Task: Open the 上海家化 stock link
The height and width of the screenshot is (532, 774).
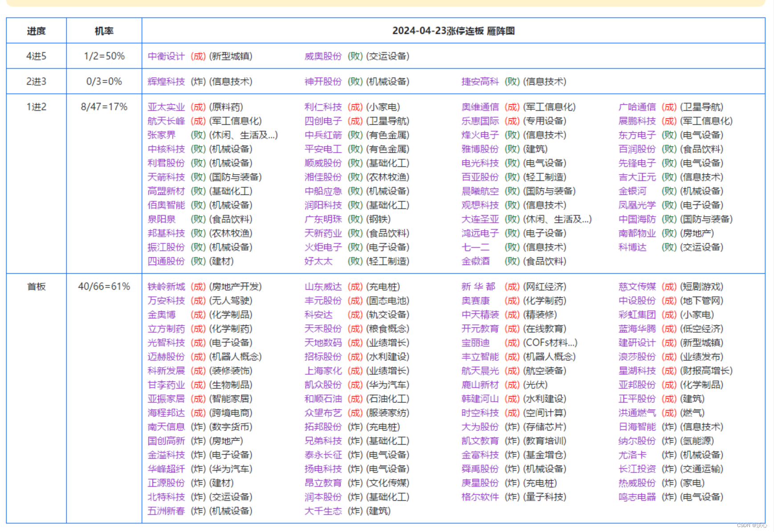Action: point(323,371)
